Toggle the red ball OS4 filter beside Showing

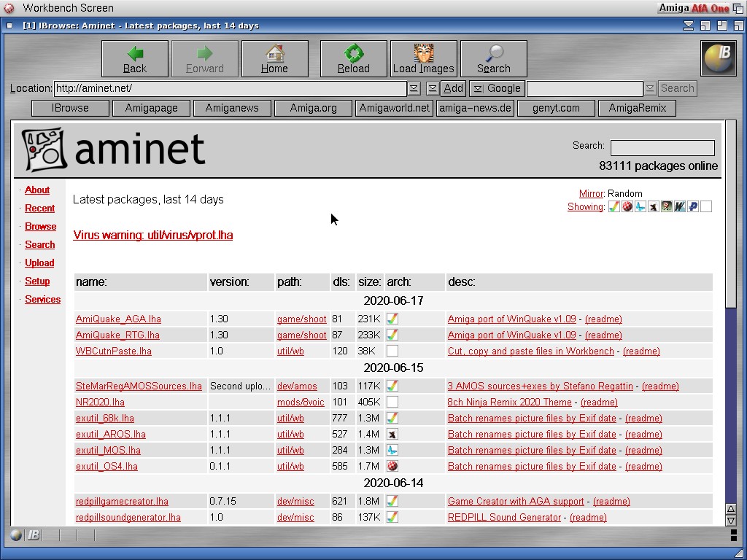tap(627, 206)
